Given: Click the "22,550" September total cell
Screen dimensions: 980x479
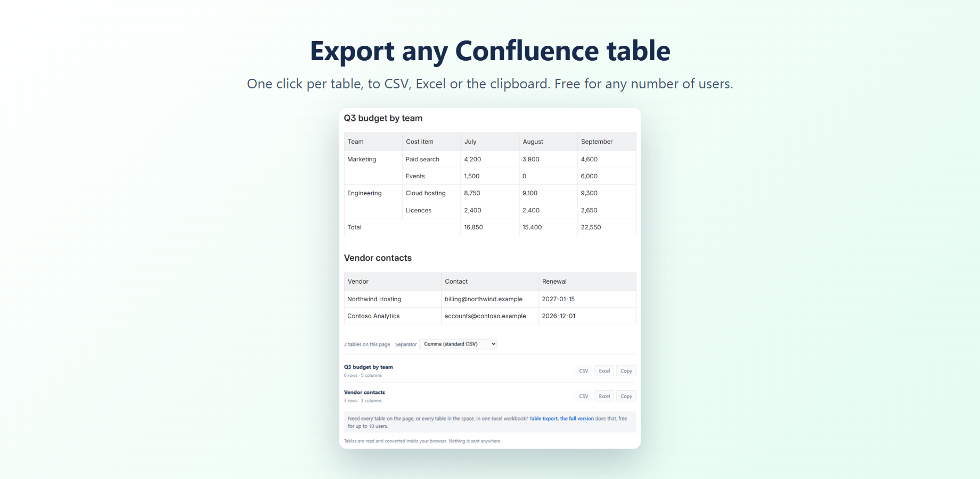Looking at the screenshot, I should (x=607, y=227).
